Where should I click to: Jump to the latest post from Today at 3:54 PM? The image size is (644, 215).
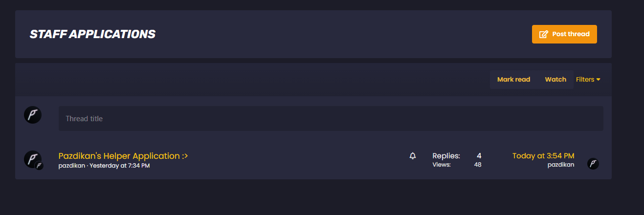[543, 156]
